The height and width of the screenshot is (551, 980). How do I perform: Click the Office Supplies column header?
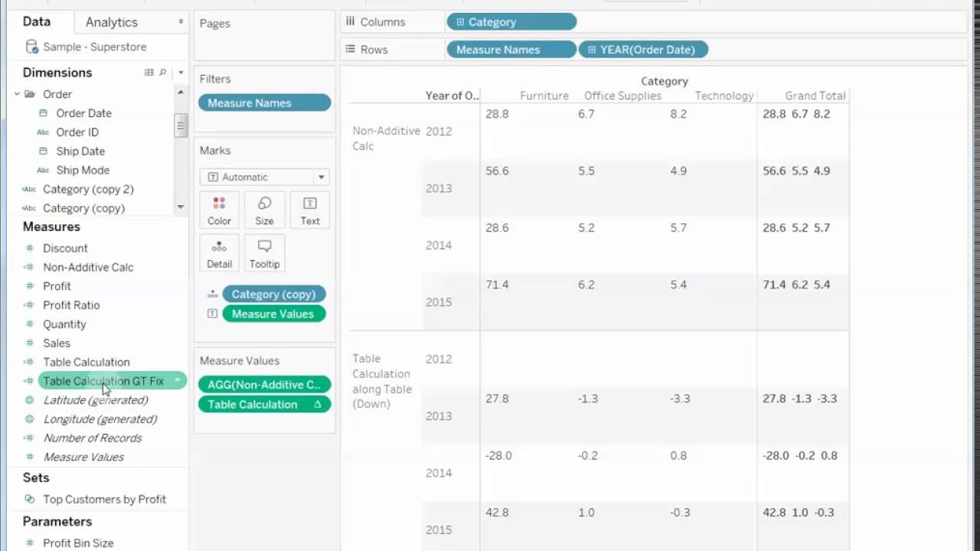click(x=622, y=96)
